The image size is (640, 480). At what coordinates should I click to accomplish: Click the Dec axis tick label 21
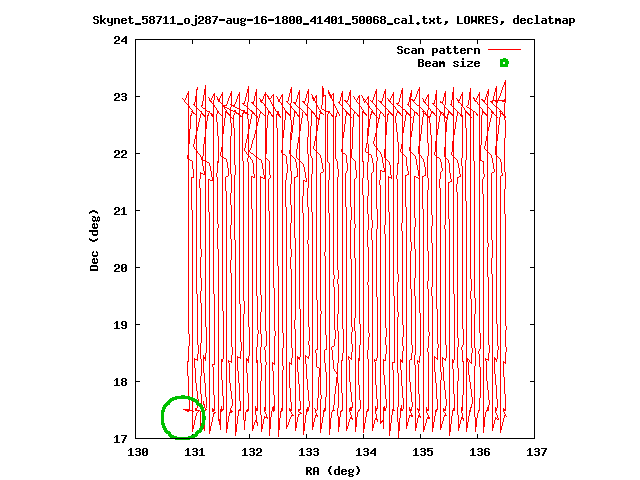pos(120,211)
